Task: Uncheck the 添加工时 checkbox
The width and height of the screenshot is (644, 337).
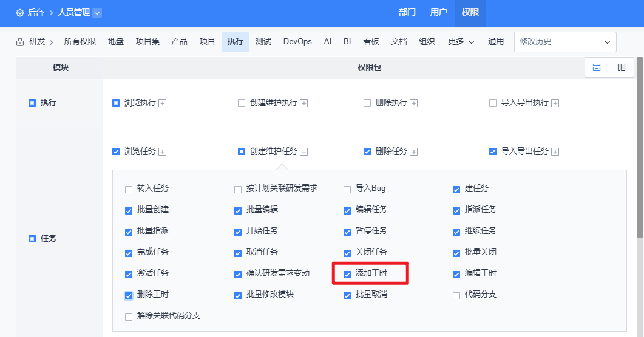Action: click(347, 274)
